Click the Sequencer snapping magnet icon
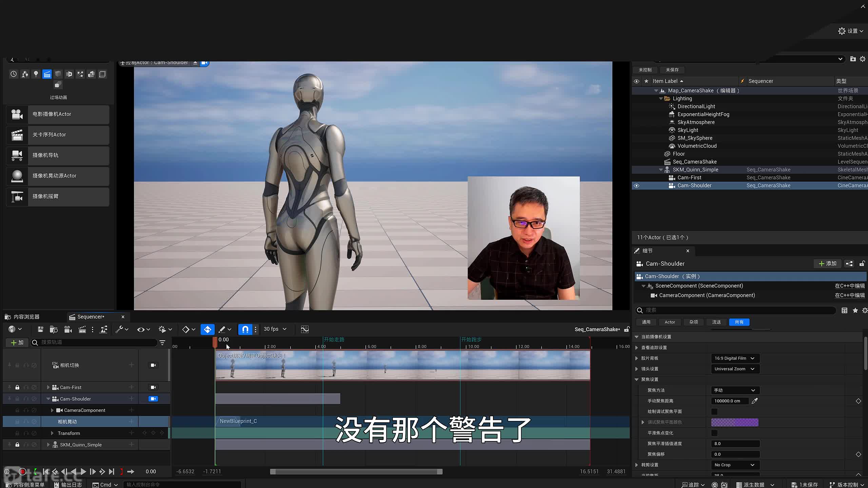 245,329
